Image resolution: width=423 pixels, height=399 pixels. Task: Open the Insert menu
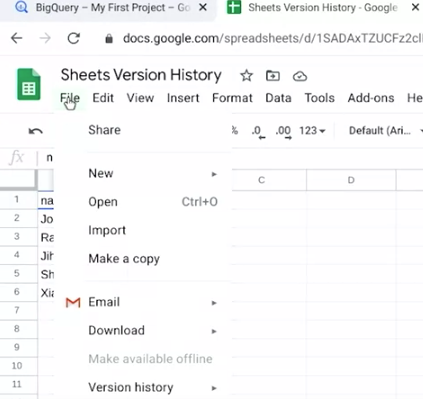183,98
